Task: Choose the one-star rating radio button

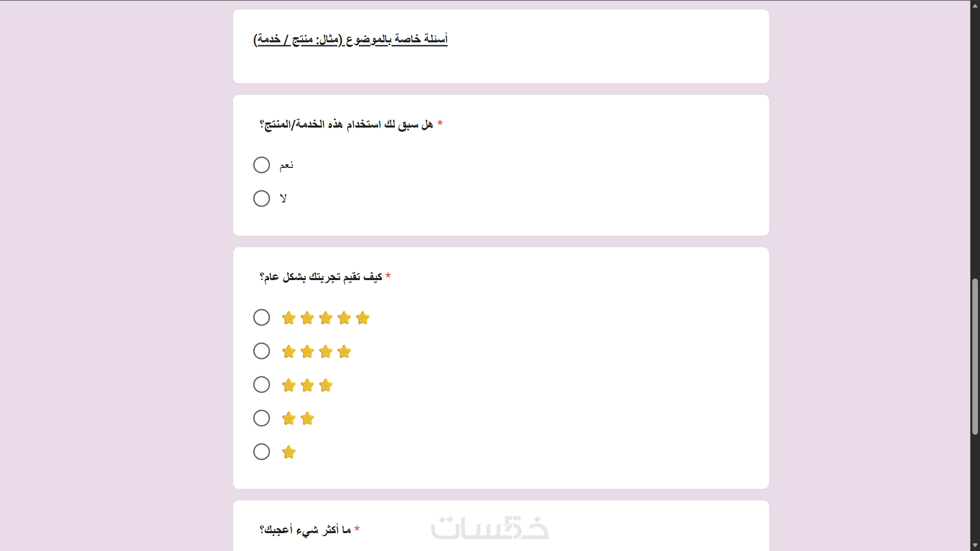Action: coord(261,452)
